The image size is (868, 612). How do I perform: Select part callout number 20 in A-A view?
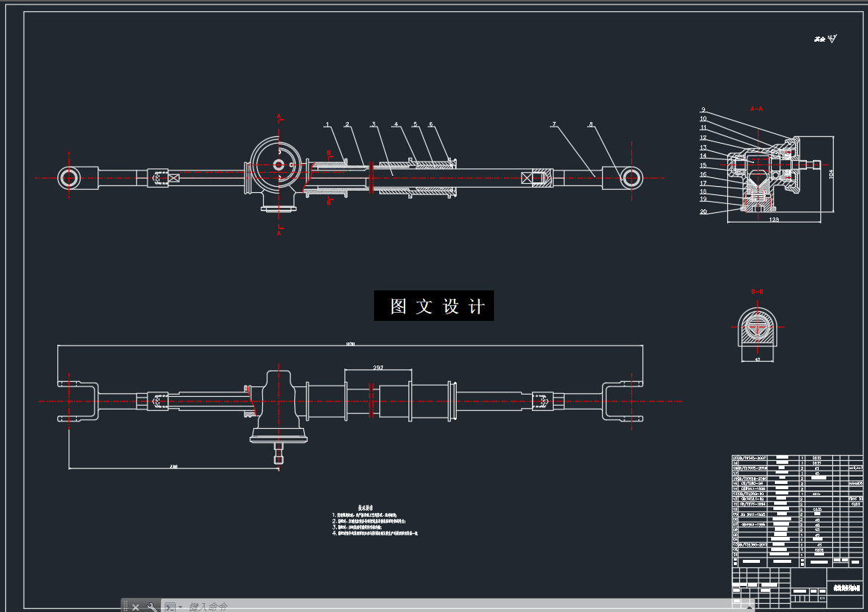click(x=703, y=211)
